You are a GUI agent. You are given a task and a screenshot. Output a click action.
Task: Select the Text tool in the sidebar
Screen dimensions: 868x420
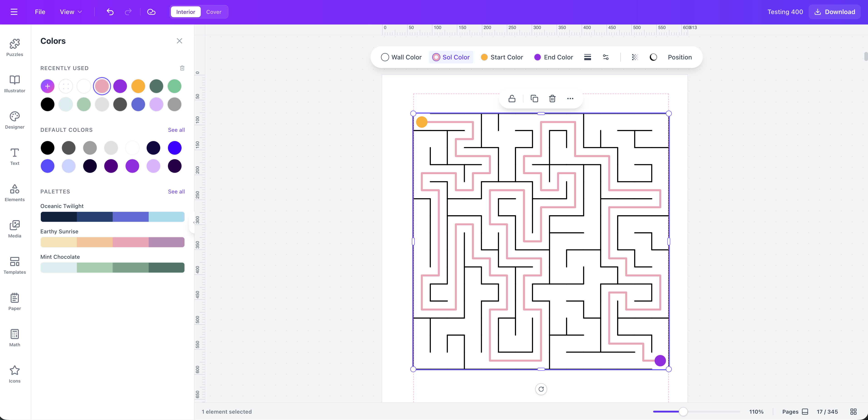pos(15,156)
